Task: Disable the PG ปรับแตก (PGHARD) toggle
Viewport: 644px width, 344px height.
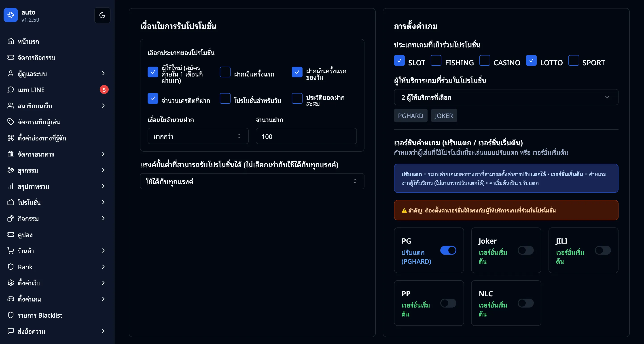Action: (x=448, y=251)
